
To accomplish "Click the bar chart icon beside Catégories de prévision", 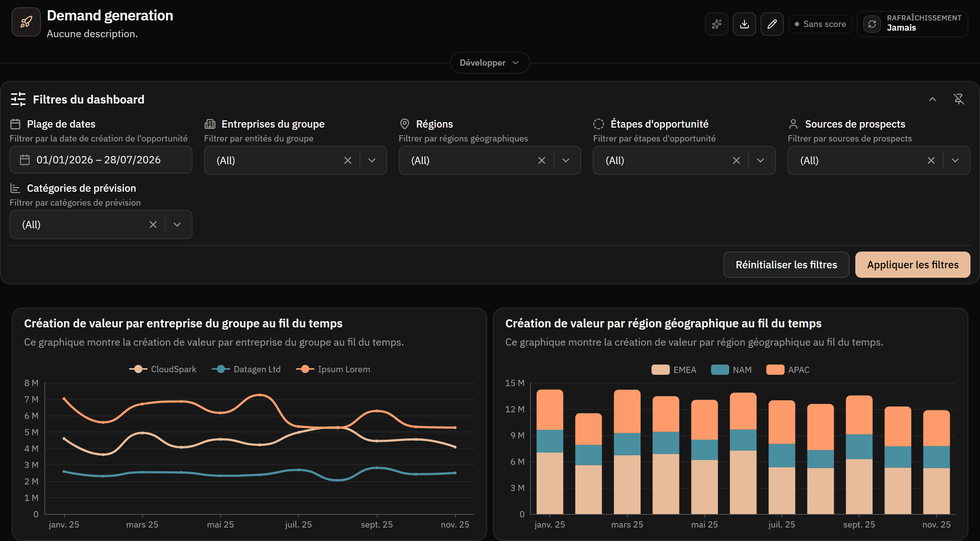I will click(15, 188).
